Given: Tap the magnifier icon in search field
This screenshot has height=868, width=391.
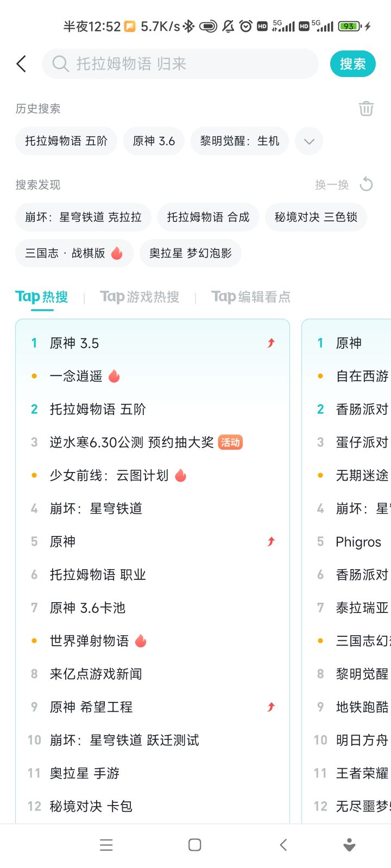Looking at the screenshot, I should click(x=60, y=64).
